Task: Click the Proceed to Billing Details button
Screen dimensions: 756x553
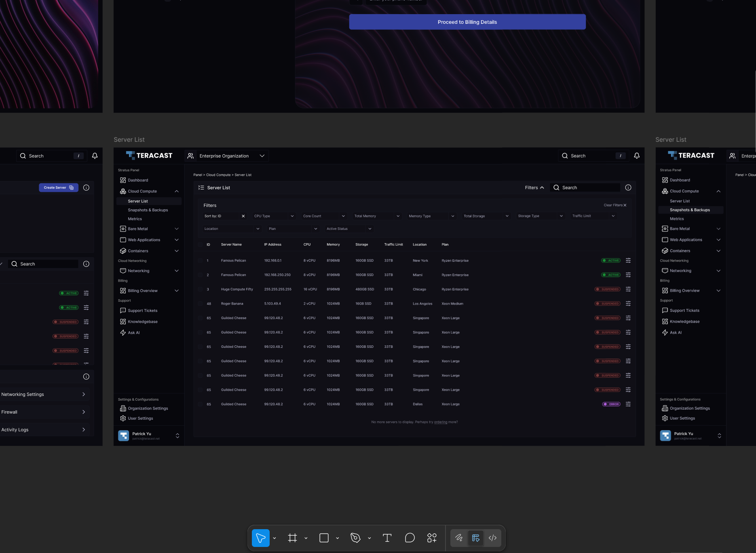Action: click(x=467, y=22)
